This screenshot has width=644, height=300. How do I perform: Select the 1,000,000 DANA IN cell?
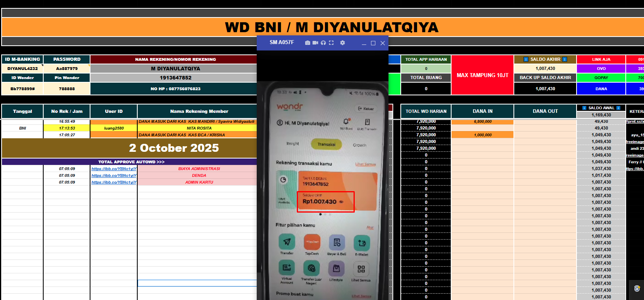click(x=483, y=135)
